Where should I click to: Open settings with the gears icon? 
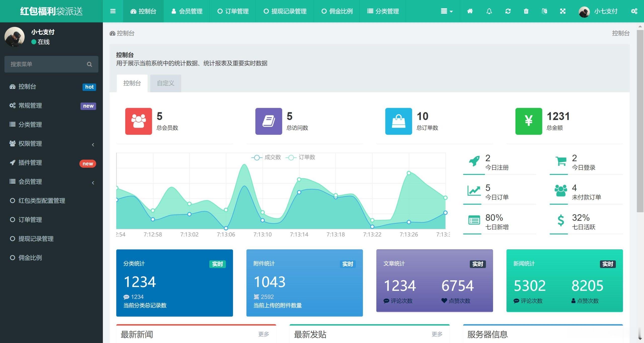tap(634, 11)
